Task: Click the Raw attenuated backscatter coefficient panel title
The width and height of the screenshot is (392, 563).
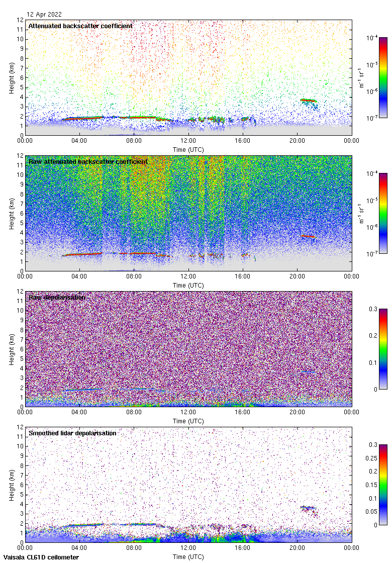Action: tap(88, 162)
